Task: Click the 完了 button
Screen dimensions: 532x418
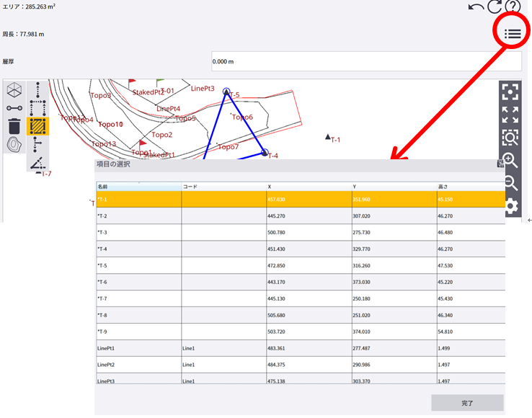Action: click(467, 403)
